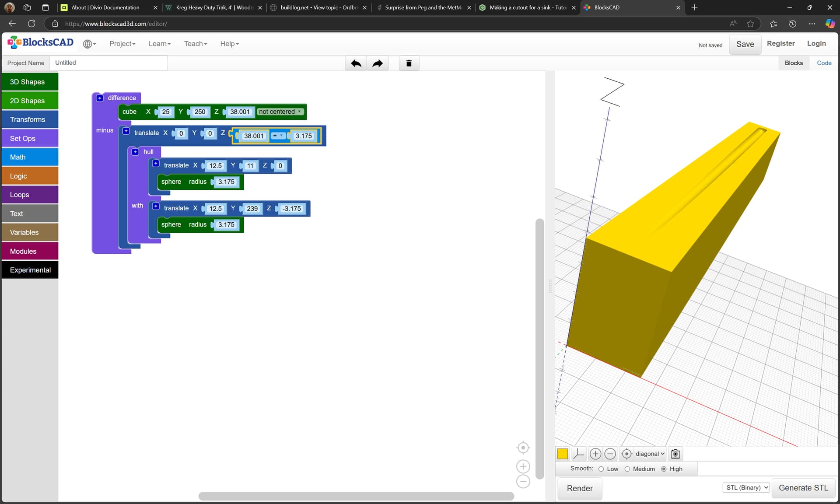Select Medium smoothing option
The height and width of the screenshot is (504, 840).
tap(627, 469)
